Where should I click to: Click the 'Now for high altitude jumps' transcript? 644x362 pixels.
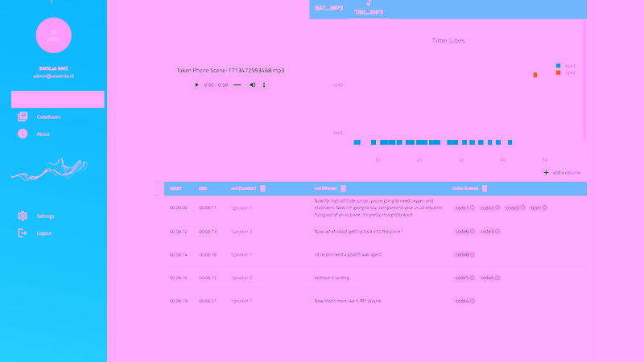click(378, 208)
